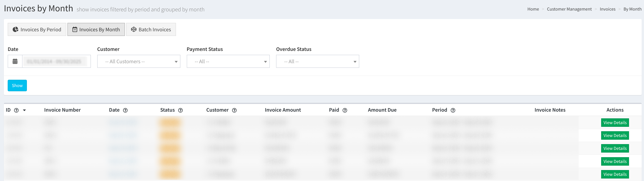Switch to the Batch Invoices tab
This screenshot has height=181, width=644.
[x=151, y=29]
